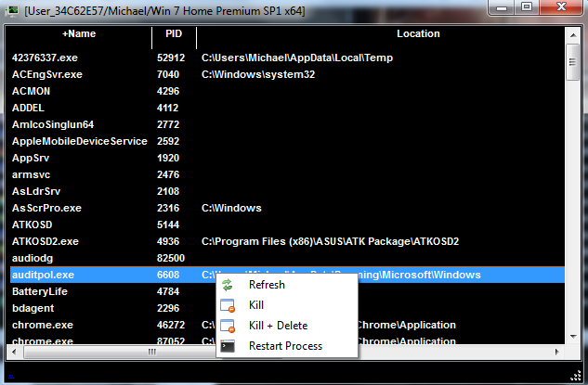Choose Restart Process from context menu
The height and width of the screenshot is (385, 588).
(x=287, y=346)
